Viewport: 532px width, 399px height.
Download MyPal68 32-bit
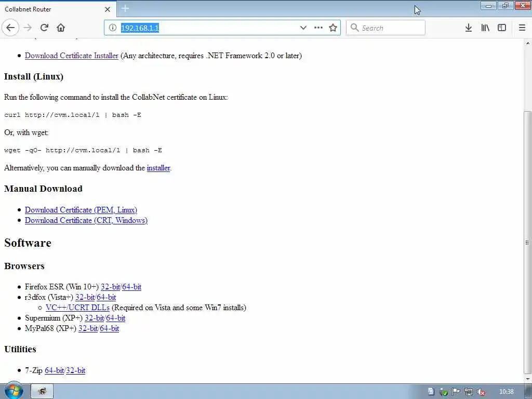click(x=88, y=329)
